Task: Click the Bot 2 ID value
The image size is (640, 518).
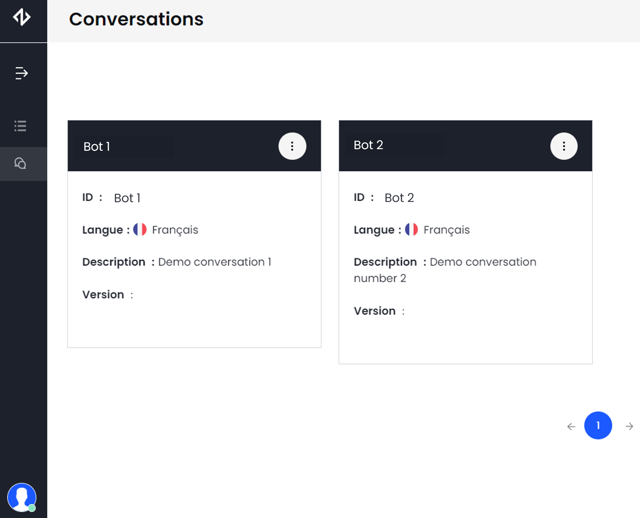Action: [399, 198]
